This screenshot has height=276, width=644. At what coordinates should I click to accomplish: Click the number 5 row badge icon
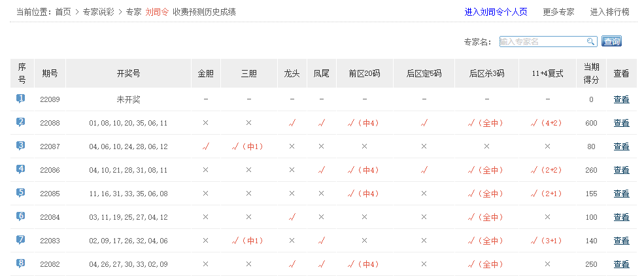coord(22,193)
